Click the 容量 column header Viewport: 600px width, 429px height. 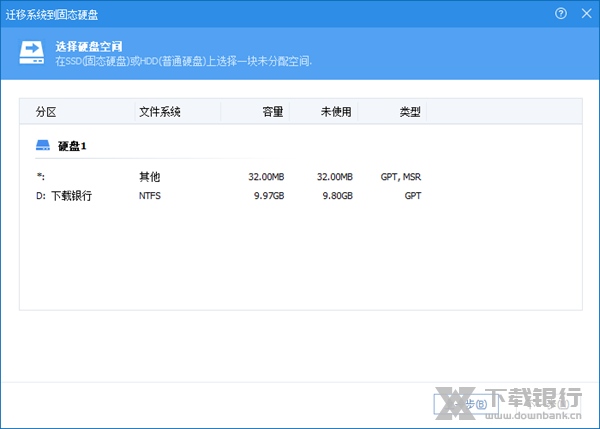pos(272,111)
